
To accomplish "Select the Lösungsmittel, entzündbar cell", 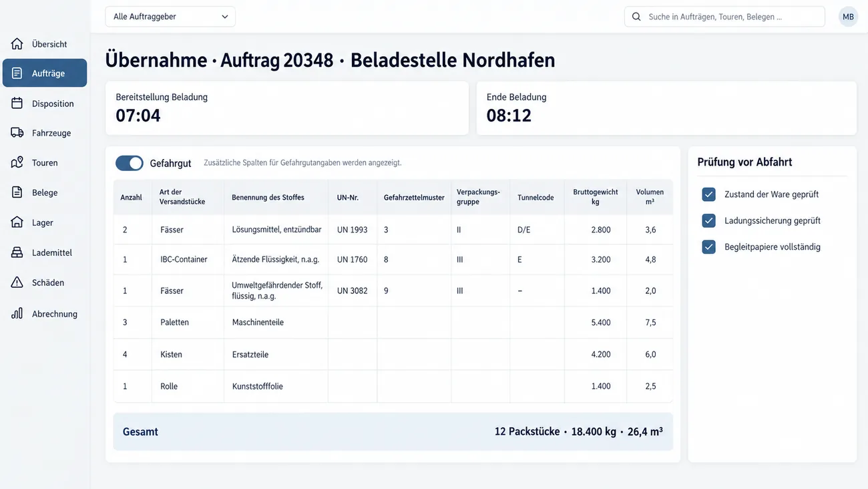I will [x=276, y=230].
